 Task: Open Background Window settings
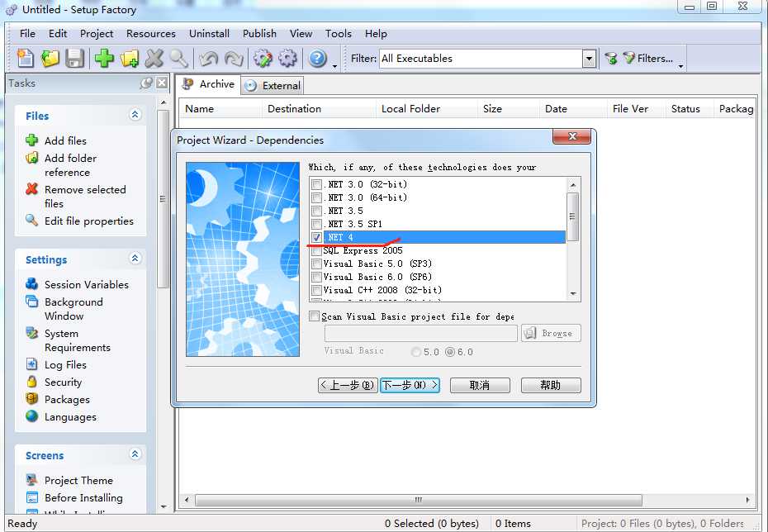pos(73,309)
